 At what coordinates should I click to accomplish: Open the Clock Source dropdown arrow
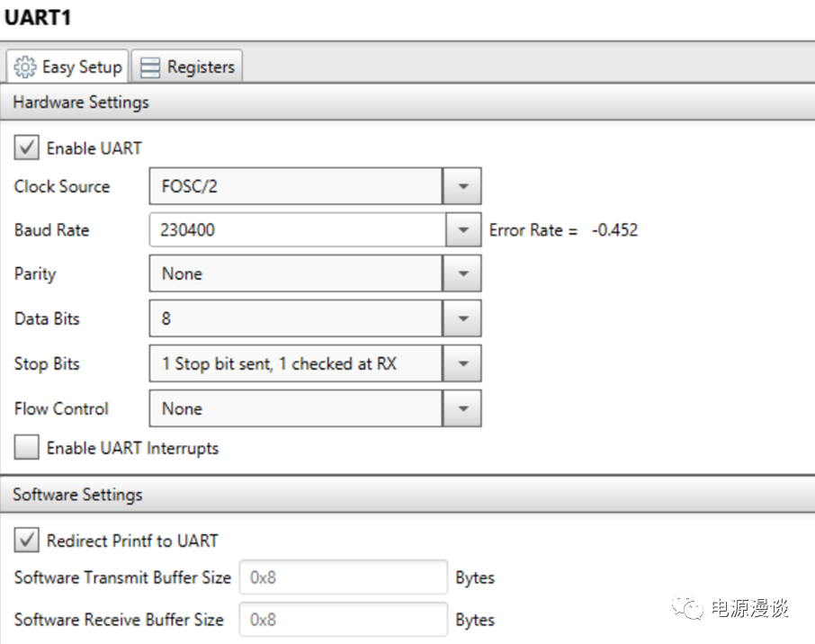[x=462, y=187]
